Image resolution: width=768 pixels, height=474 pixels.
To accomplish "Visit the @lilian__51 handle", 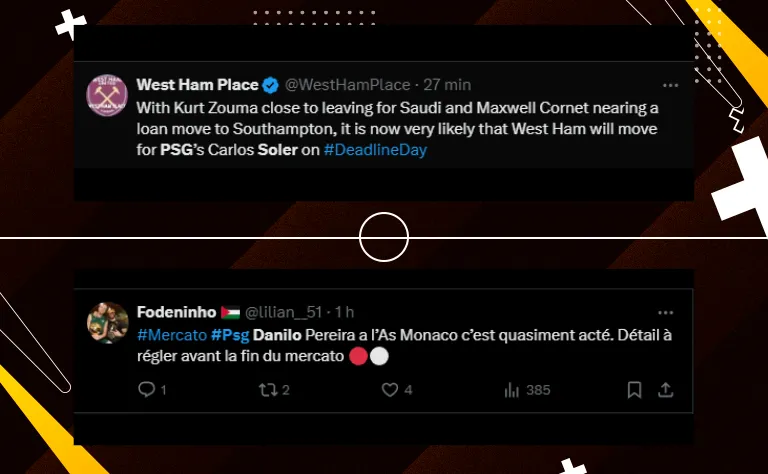I will [283, 312].
